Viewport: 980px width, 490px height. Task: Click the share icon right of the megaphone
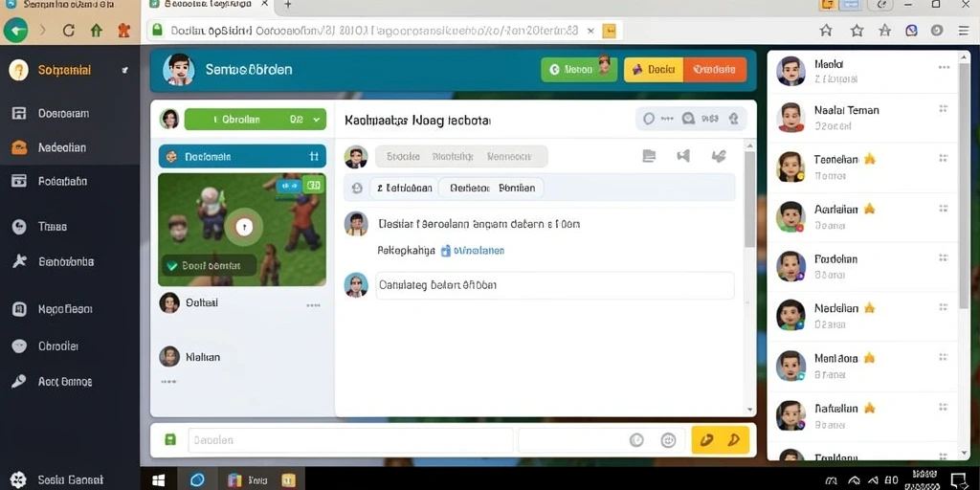coord(719,156)
